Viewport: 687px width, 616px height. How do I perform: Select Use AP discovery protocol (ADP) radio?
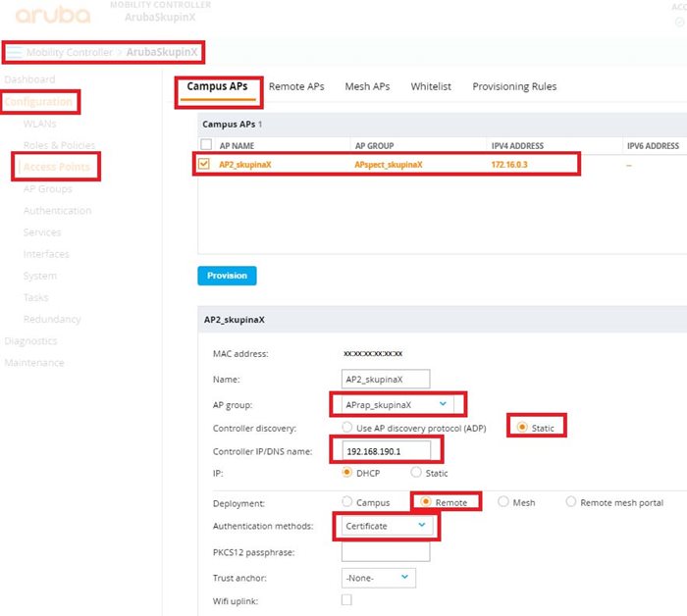click(346, 428)
